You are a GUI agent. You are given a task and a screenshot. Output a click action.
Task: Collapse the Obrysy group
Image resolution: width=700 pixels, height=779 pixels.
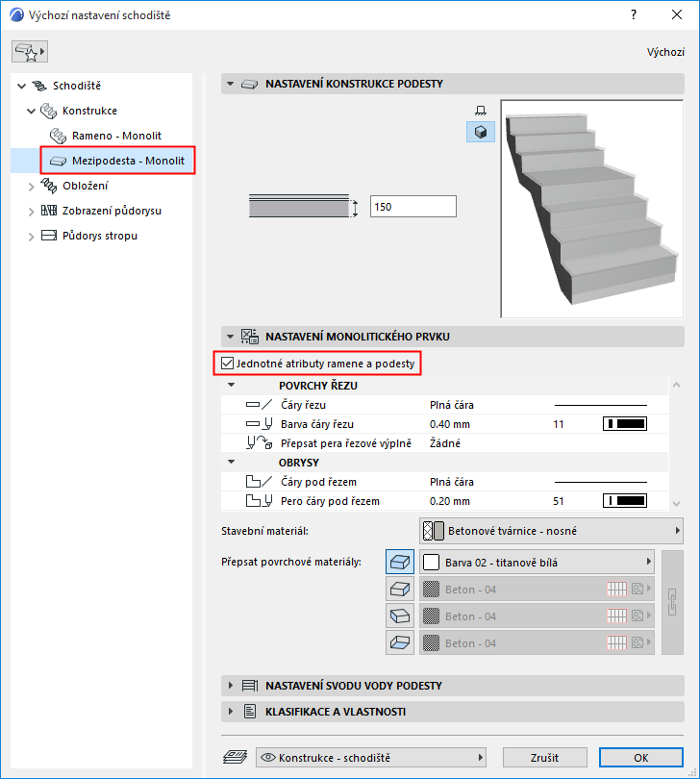pyautogui.click(x=231, y=462)
